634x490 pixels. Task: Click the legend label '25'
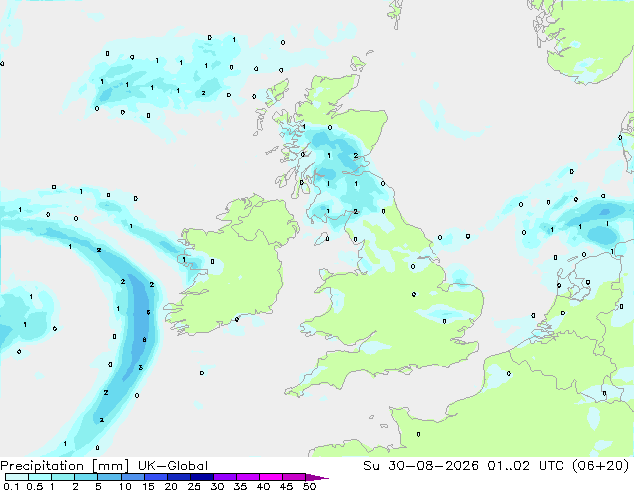(194, 486)
